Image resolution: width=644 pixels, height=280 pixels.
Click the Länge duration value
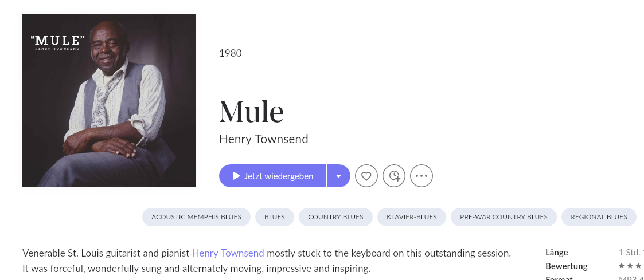[630, 253]
